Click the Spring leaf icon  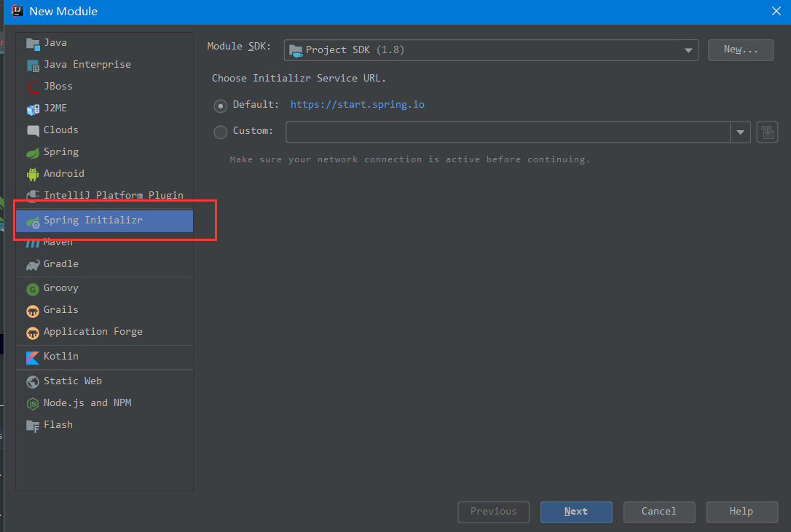pos(33,152)
